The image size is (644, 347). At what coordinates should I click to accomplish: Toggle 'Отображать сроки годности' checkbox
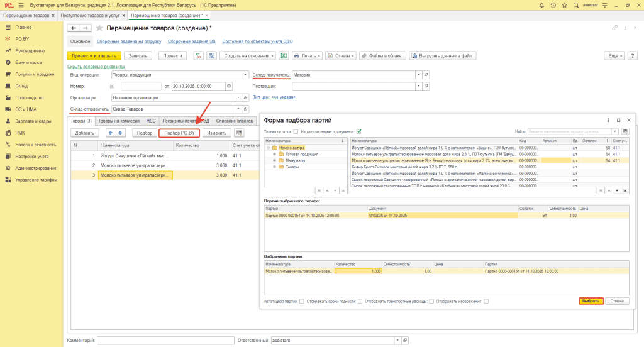click(359, 301)
